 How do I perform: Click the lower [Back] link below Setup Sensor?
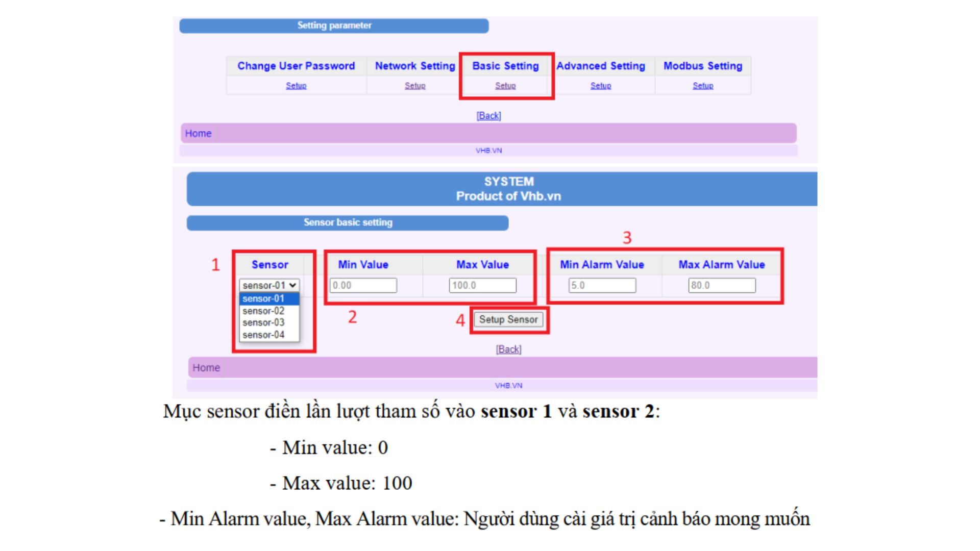(508, 349)
